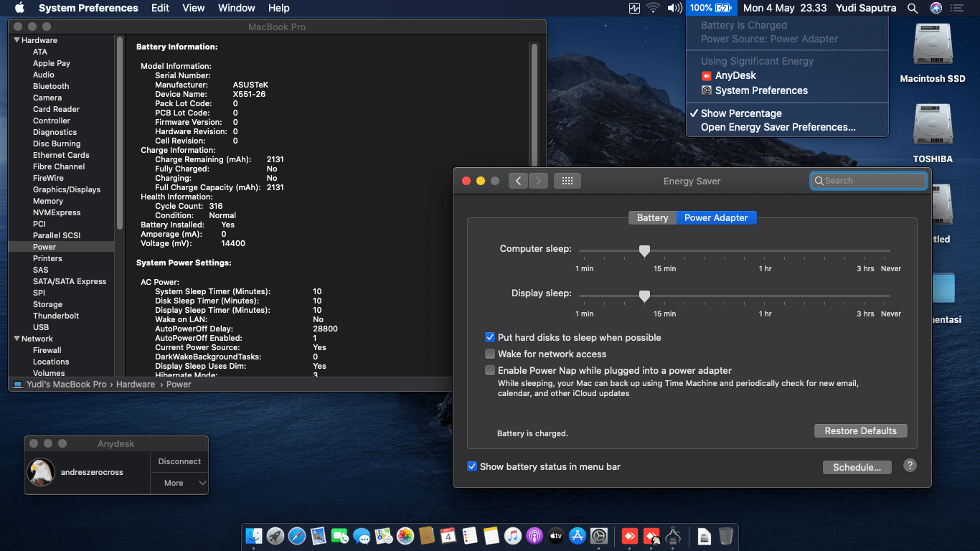Collapse the Network section in System Information sidebar

17,339
